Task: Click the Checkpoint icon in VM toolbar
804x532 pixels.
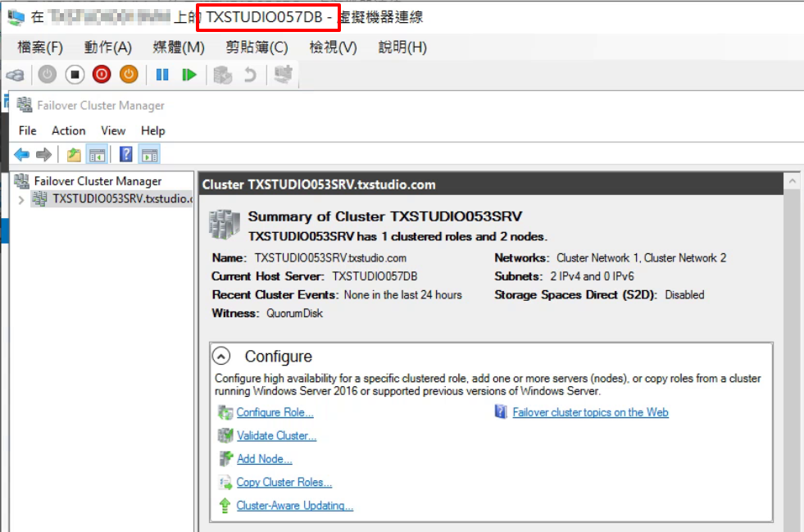Action: [x=223, y=75]
